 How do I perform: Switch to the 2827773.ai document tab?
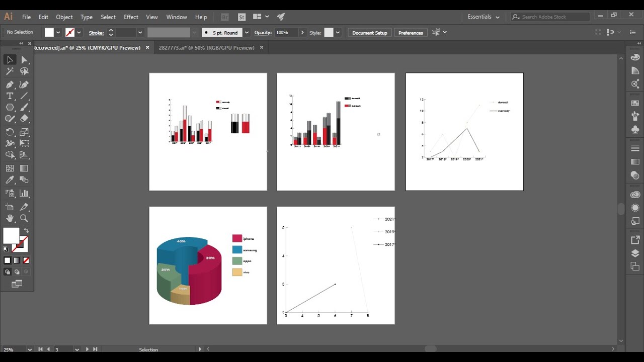point(206,48)
